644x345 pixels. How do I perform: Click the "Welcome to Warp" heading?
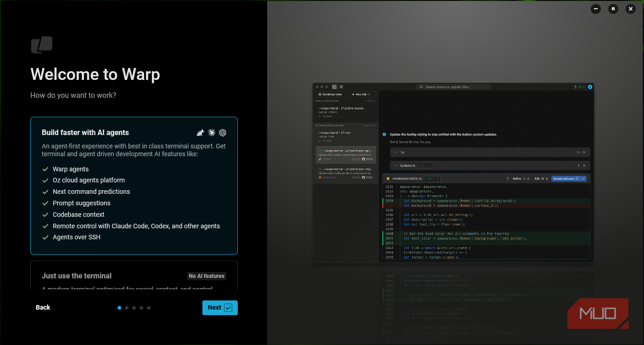95,74
